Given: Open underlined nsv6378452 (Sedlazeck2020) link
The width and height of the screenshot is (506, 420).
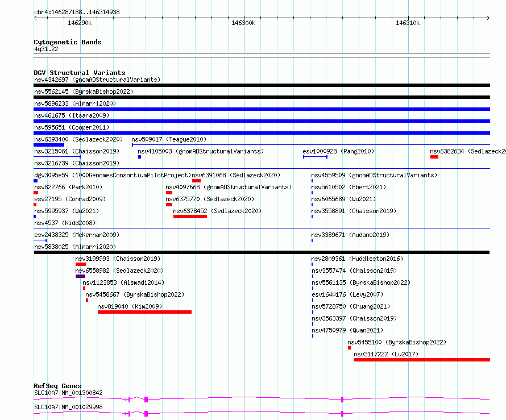Looking at the screenshot, I should pyautogui.click(x=217, y=211).
